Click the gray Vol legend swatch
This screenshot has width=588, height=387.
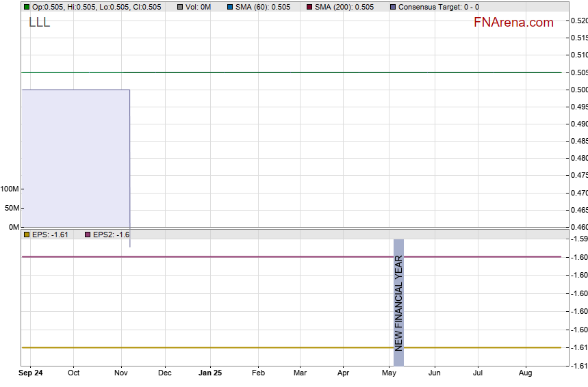180,7
